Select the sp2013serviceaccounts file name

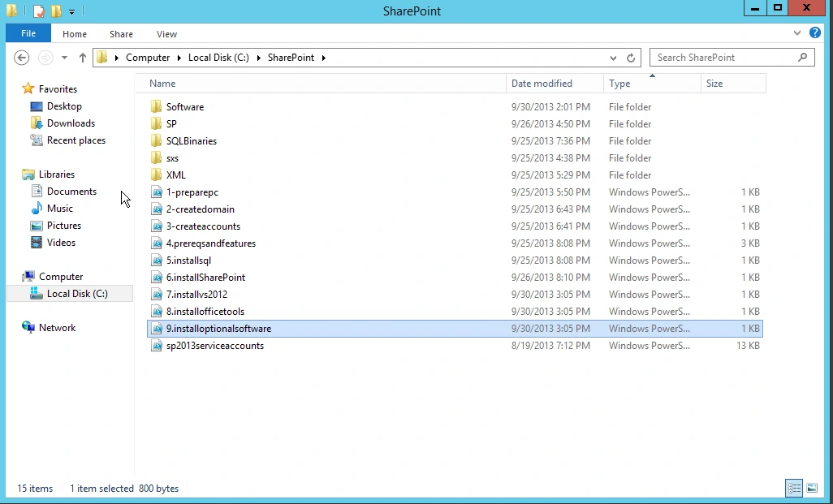point(215,346)
